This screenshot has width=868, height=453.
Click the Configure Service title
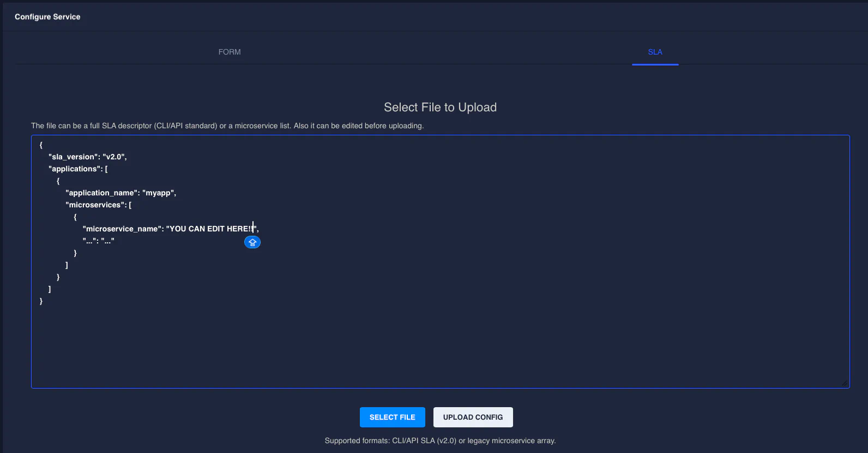pyautogui.click(x=47, y=17)
